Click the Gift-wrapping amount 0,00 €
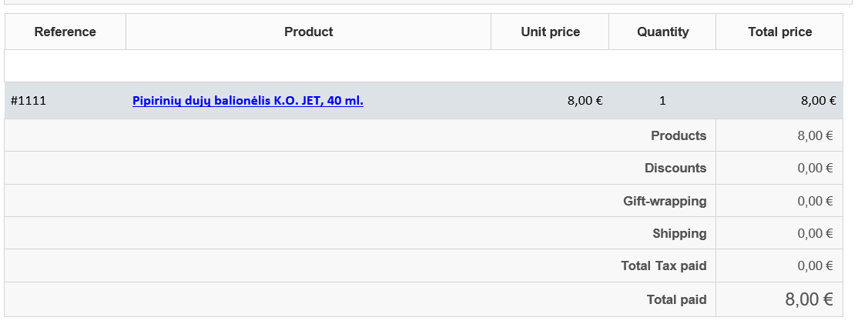Image resolution: width=868 pixels, height=324 pixels. click(815, 202)
